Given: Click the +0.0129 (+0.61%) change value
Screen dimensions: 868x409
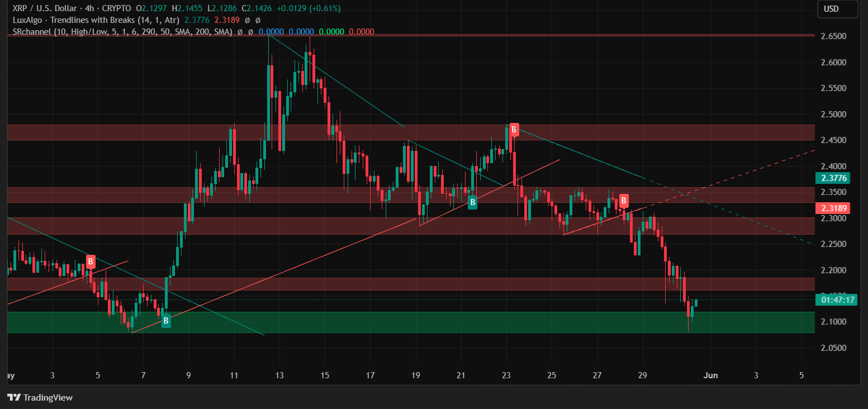Looking at the screenshot, I should pos(309,8).
